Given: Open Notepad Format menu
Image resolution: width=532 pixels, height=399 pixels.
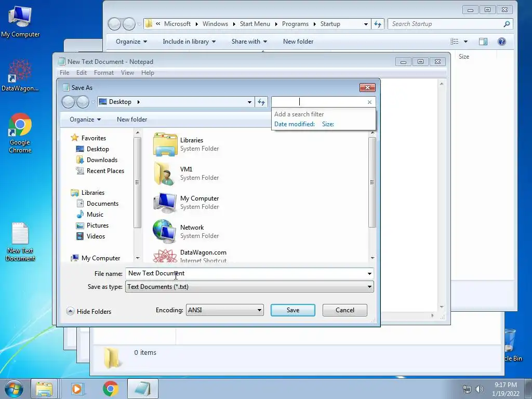Looking at the screenshot, I should click(104, 73).
